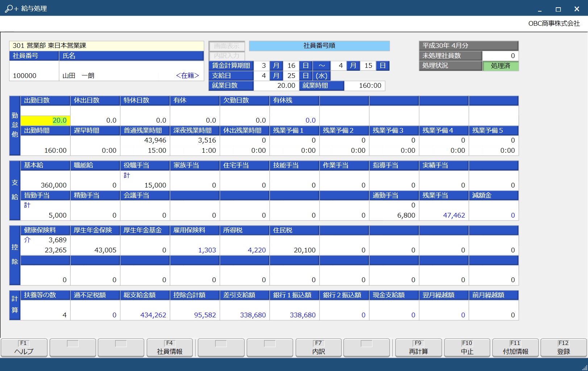This screenshot has height=371, width=588.
Task: Open F11 付加情報 panel
Action: pyautogui.click(x=515, y=348)
